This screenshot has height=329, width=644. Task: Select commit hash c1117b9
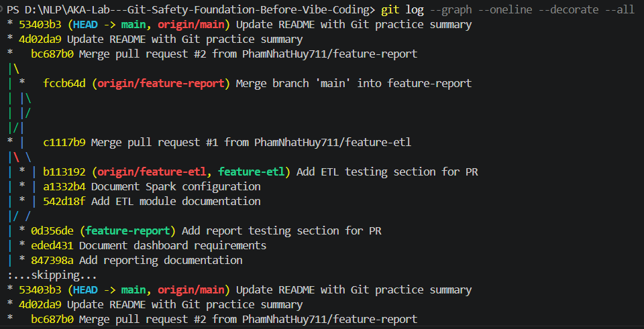point(64,142)
